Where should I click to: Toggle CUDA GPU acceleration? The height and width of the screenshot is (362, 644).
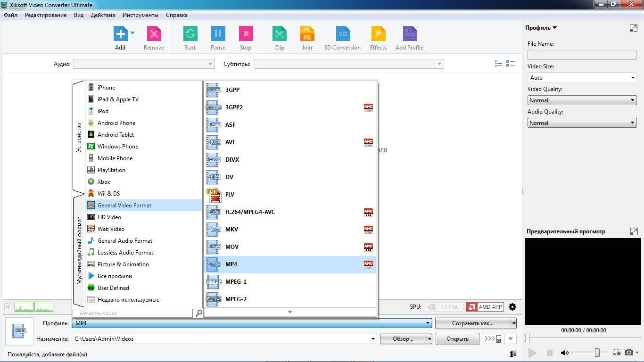[443, 307]
